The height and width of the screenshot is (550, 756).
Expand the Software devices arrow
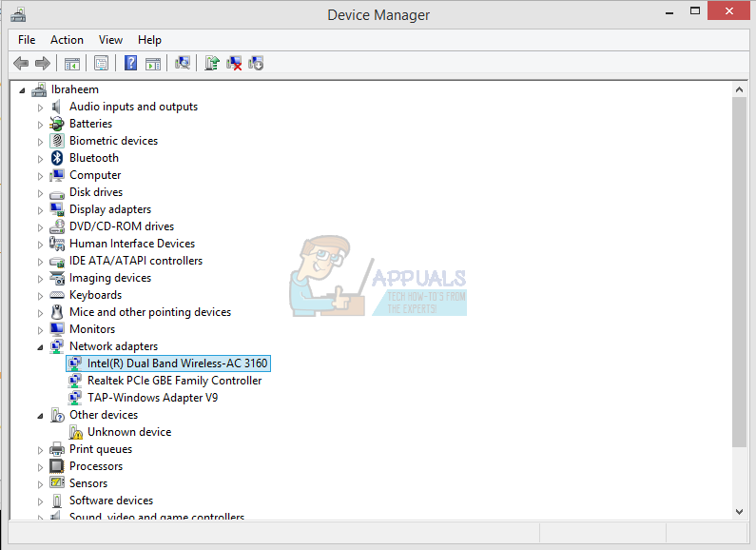41,501
